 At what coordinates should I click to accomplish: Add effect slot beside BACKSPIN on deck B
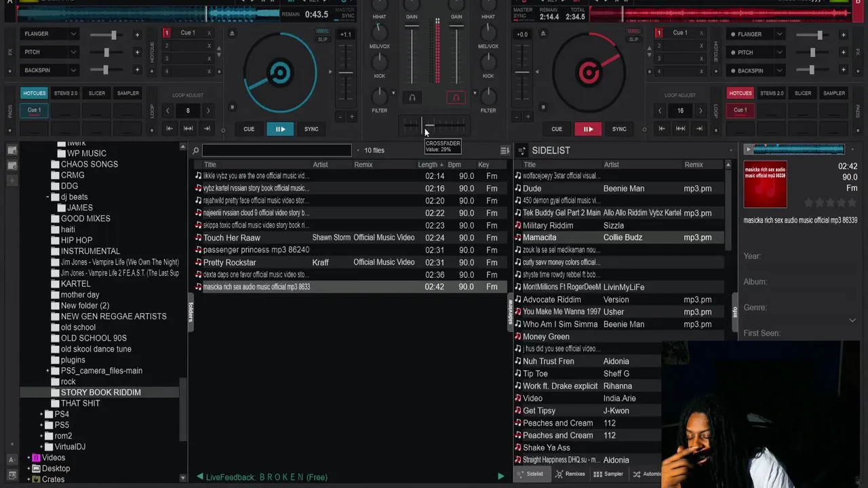844,70
